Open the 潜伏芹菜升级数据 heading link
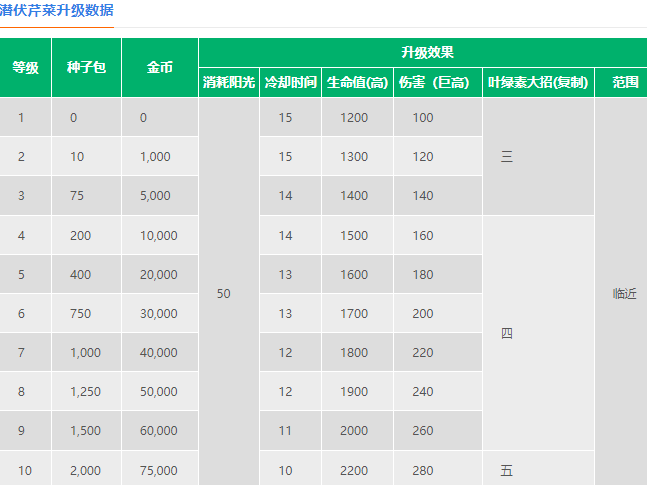This screenshot has height=485, width=647. [57, 10]
